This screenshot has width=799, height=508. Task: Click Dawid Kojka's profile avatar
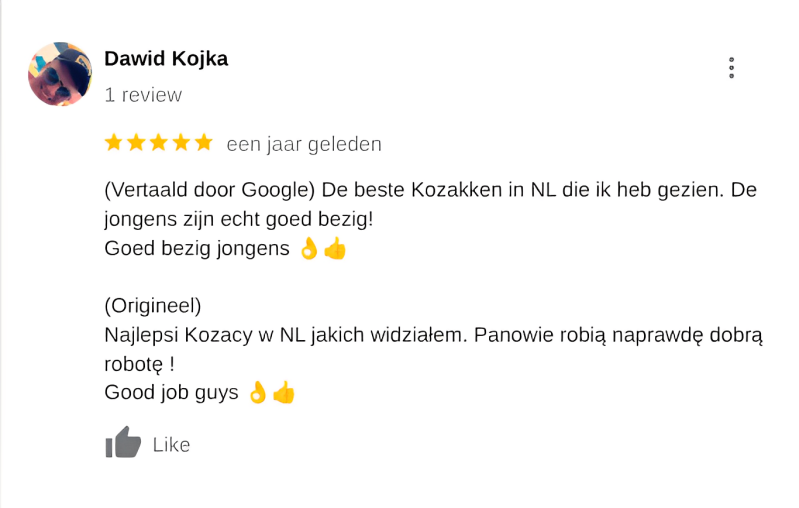(60, 74)
